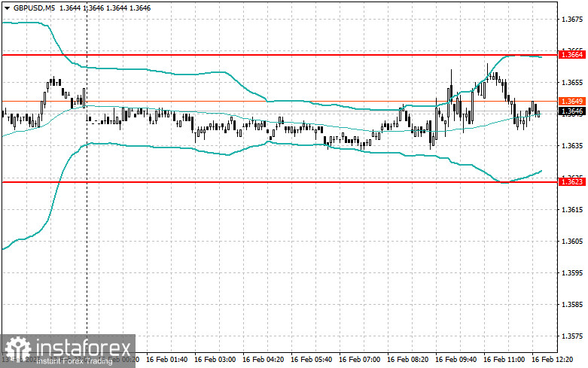Image resolution: width=588 pixels, height=368 pixels.
Task: Select the 1.3595 price axis value
Action: 572,273
